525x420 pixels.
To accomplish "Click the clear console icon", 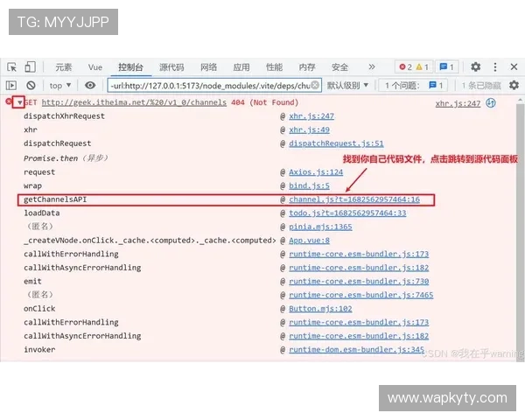I will coord(31,86).
